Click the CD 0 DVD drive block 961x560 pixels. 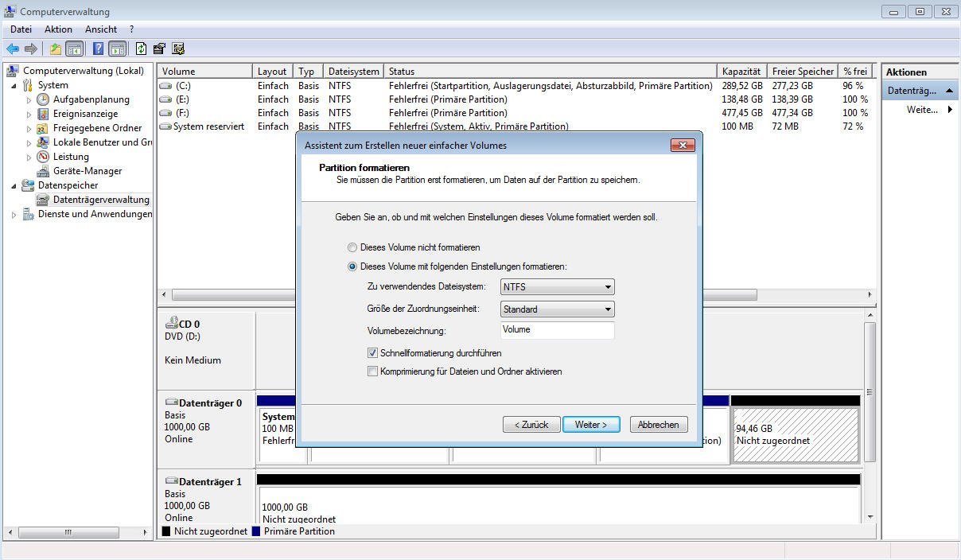[x=206, y=350]
